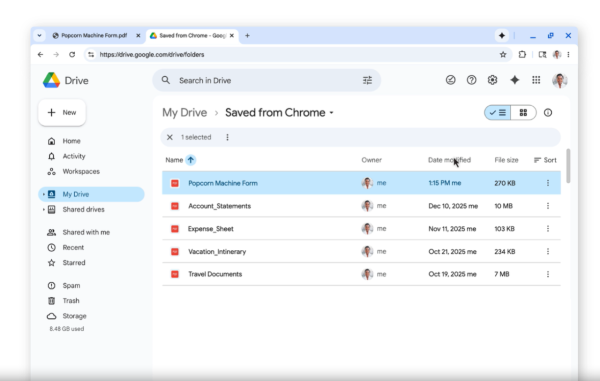Viewport: 600px width, 381px height.
Task: Open more actions for selected item
Action: click(227, 137)
